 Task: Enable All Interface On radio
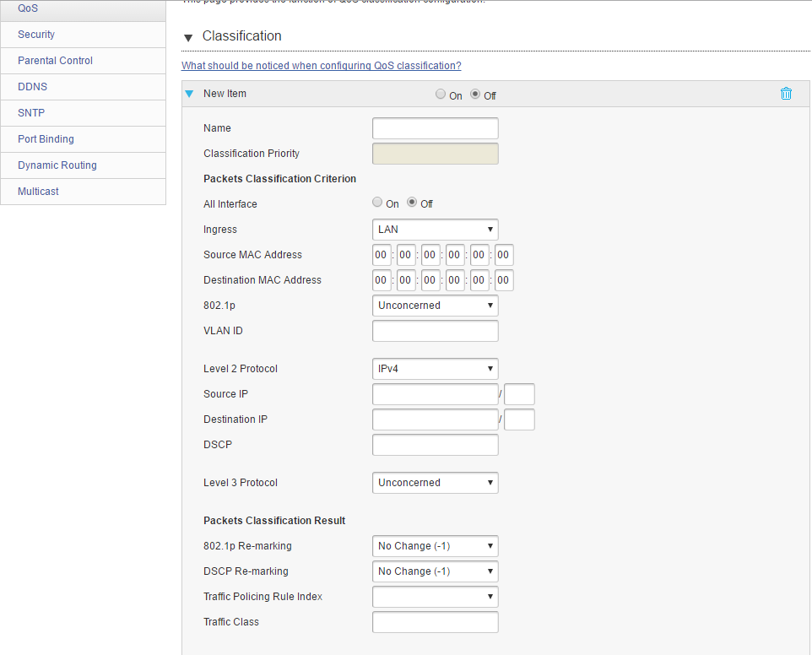click(377, 202)
